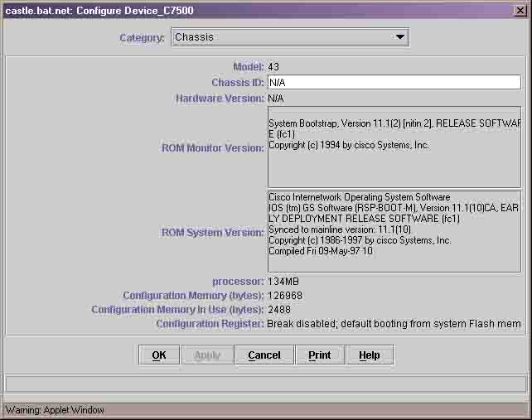The image size is (532, 420).
Task: Click into the Chassis ID input field
Action: pos(394,83)
